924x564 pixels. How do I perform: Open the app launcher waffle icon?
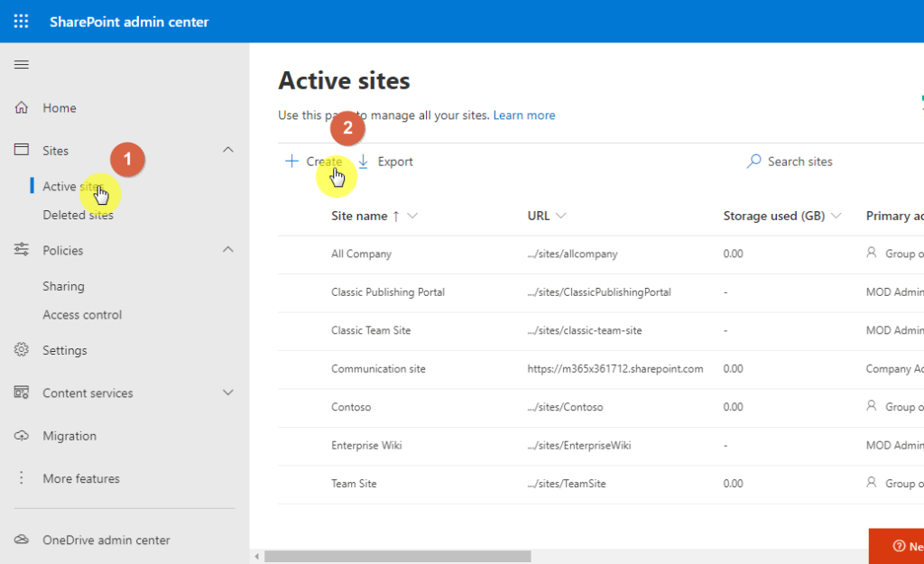[22, 22]
